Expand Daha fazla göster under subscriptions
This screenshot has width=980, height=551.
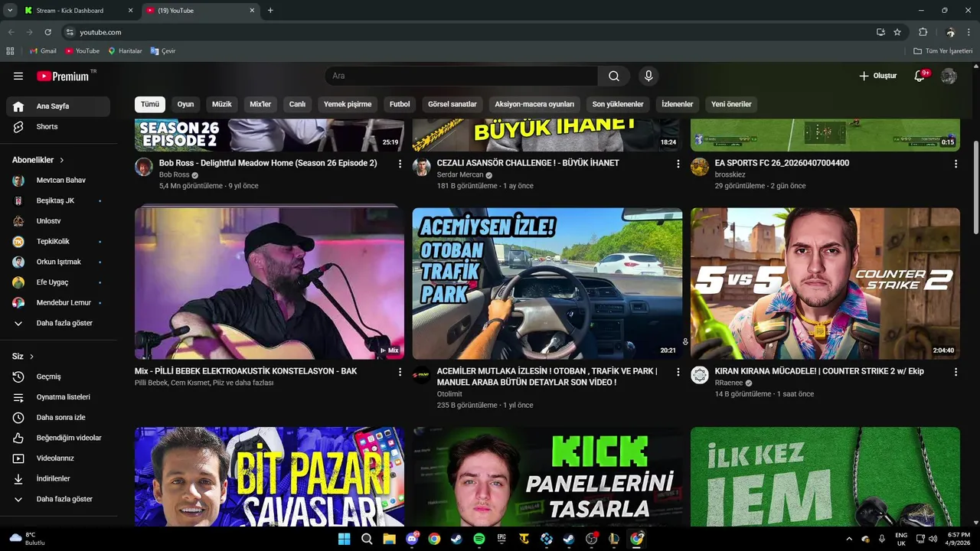tap(58, 324)
